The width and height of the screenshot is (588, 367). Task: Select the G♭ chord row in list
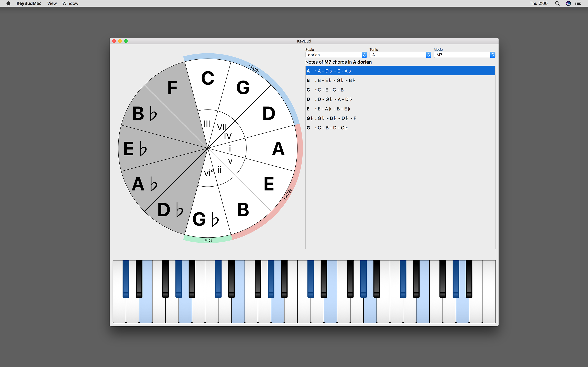pyautogui.click(x=400, y=118)
